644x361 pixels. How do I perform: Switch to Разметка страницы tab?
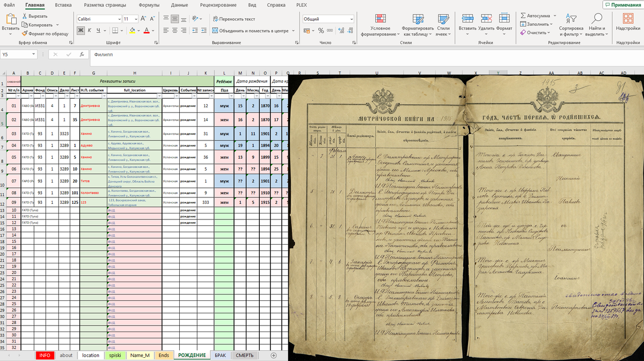(x=105, y=5)
